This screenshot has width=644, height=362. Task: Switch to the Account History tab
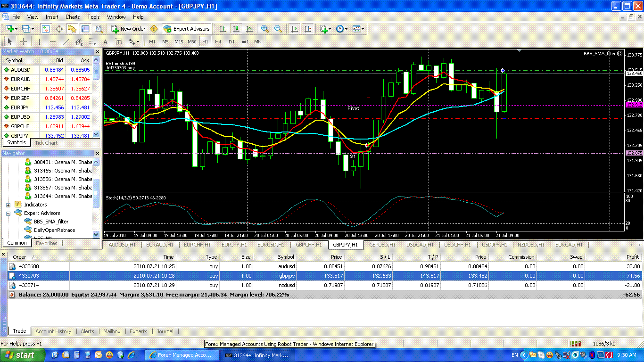tap(53, 331)
